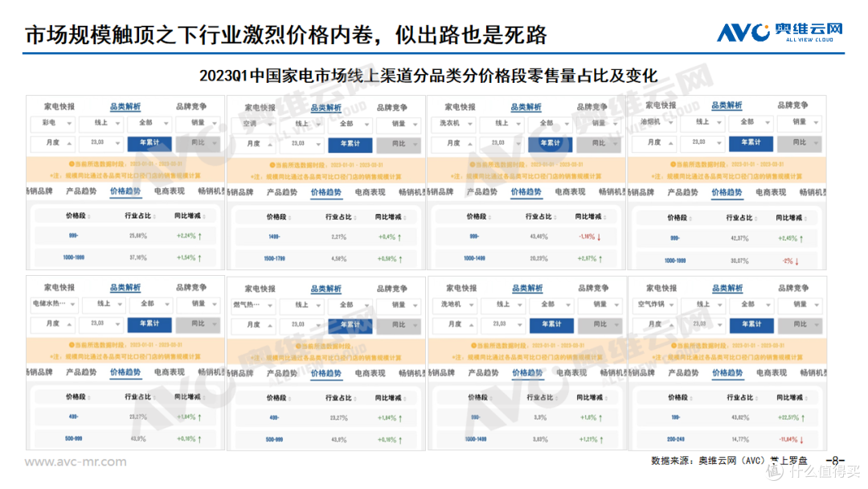Expand 线上 channel dropdown in 彩电 panel

[x=100, y=123]
